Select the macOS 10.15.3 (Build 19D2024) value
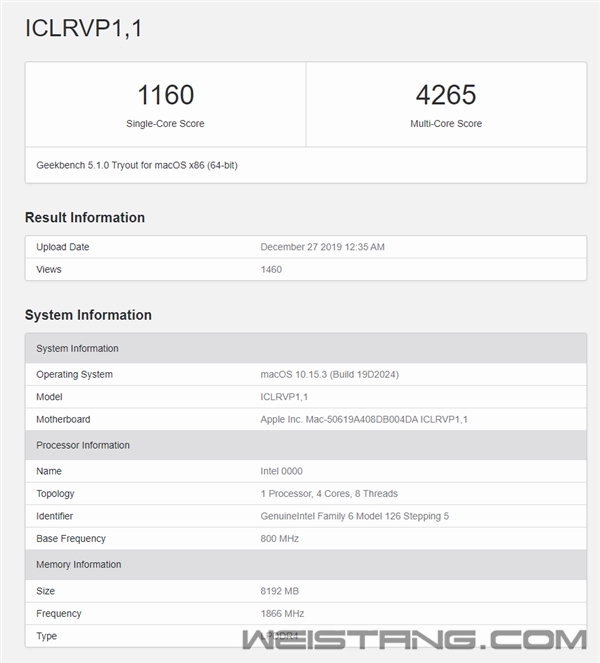600x663 pixels. tap(330, 375)
